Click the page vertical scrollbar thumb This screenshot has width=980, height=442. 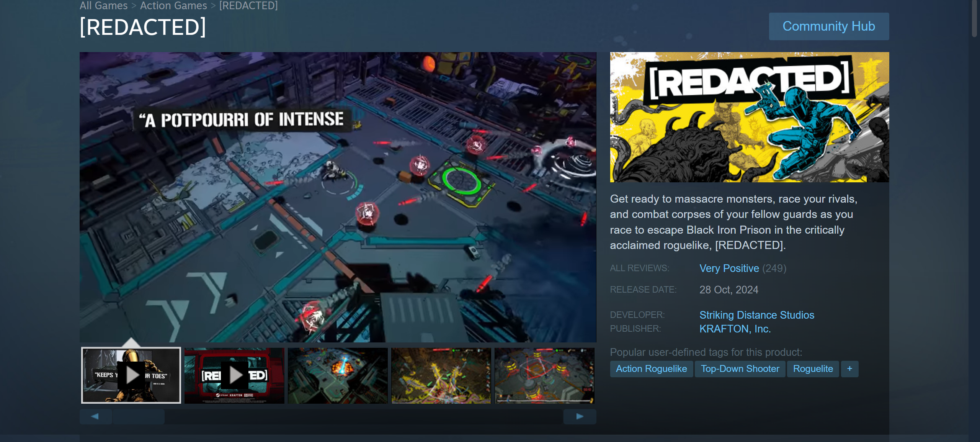click(x=974, y=18)
